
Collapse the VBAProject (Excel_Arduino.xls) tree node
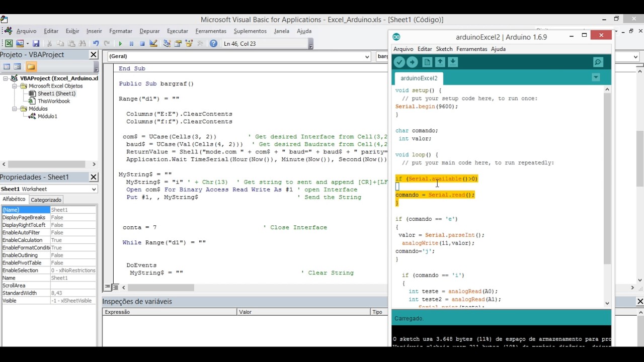pos(6,78)
